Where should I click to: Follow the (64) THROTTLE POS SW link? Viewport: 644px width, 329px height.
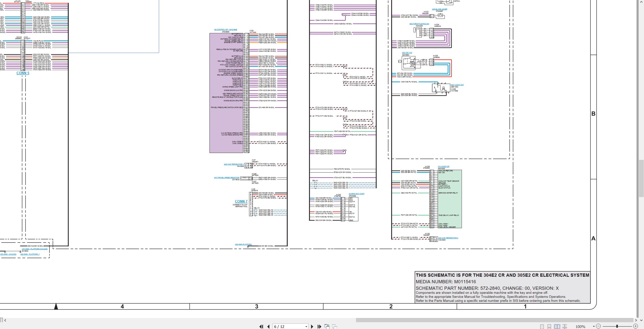pyautogui.click(x=419, y=24)
